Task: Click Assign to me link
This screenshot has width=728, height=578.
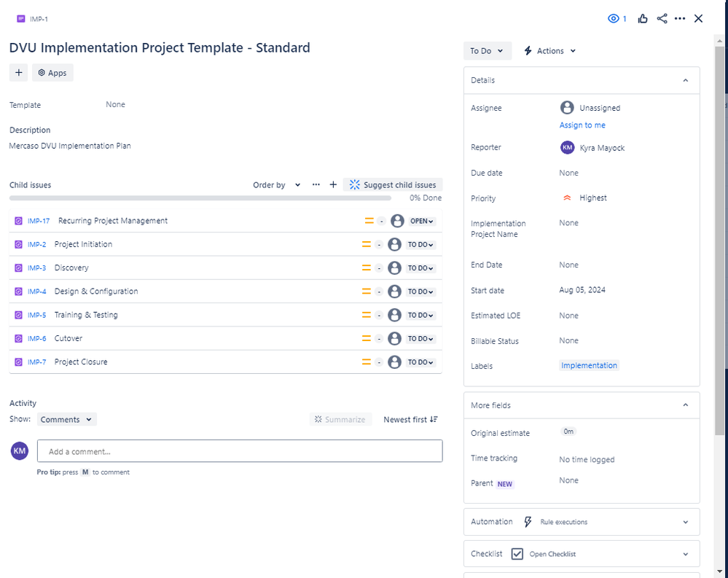Action: [x=582, y=125]
